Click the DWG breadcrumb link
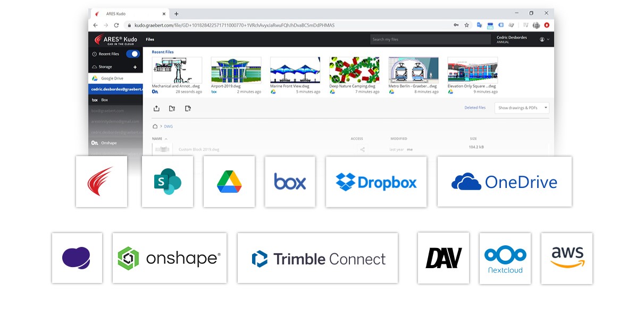The image size is (644, 317). 168,126
